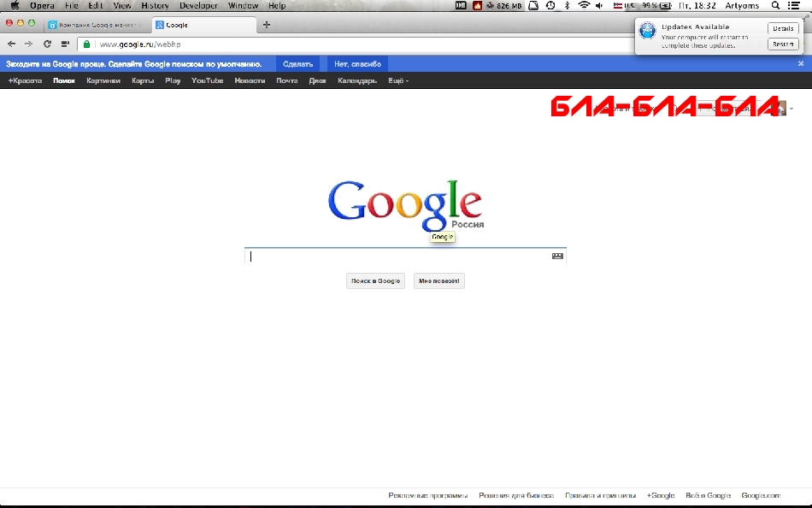Go forward with the forward arrow
This screenshot has height=508, width=812.
tap(28, 44)
